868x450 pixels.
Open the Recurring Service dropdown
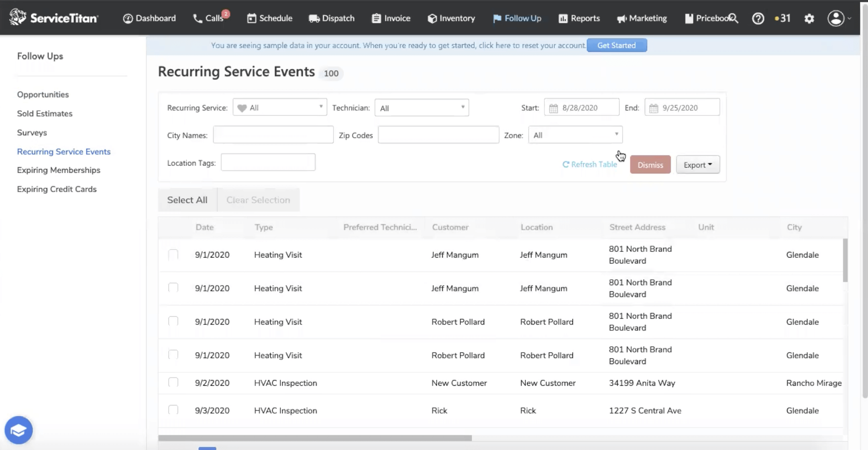tap(279, 107)
